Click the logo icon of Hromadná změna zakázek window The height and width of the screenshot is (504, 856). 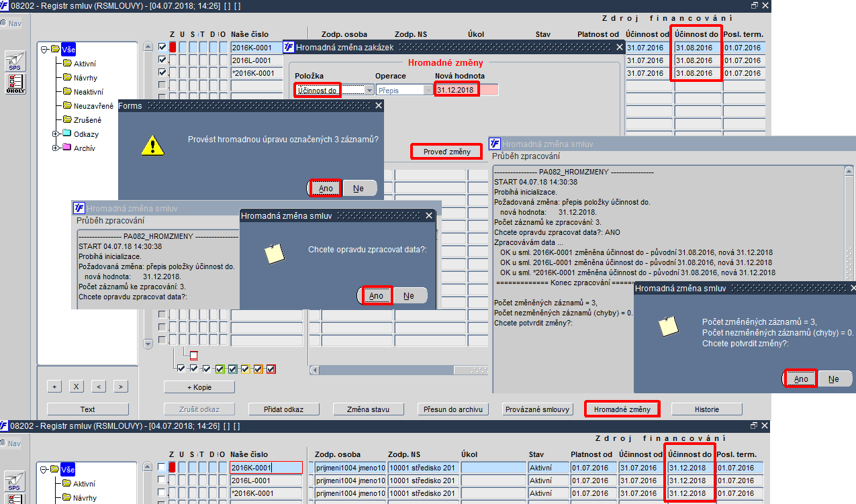coord(289,47)
